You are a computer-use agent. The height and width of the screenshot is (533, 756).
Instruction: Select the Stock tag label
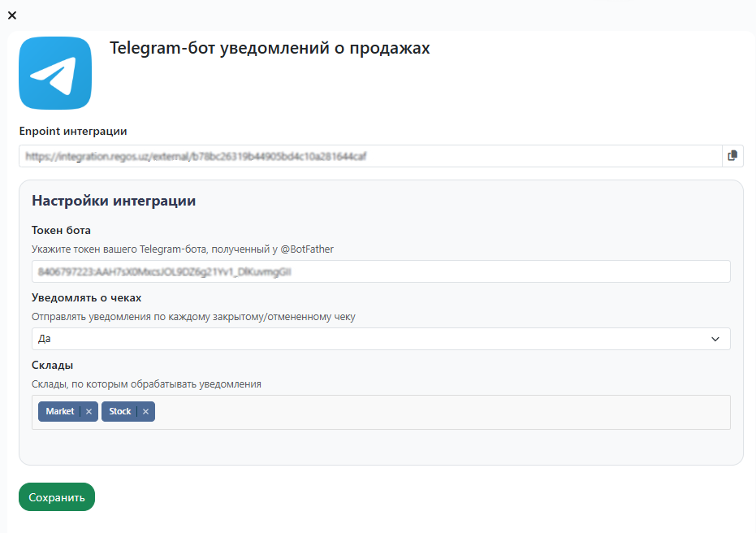pyautogui.click(x=120, y=412)
